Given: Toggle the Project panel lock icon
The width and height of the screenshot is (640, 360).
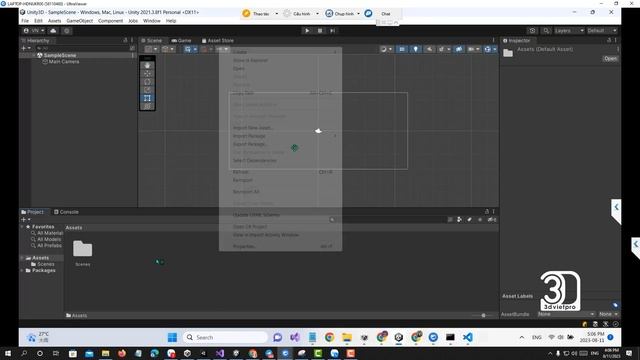Looking at the screenshot, I should click(x=487, y=212).
